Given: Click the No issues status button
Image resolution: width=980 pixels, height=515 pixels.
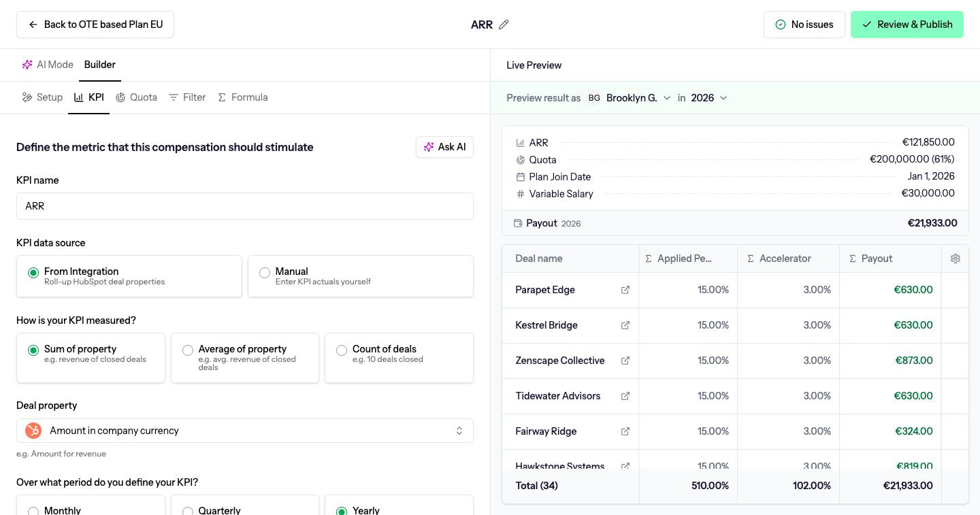Looking at the screenshot, I should click(804, 24).
